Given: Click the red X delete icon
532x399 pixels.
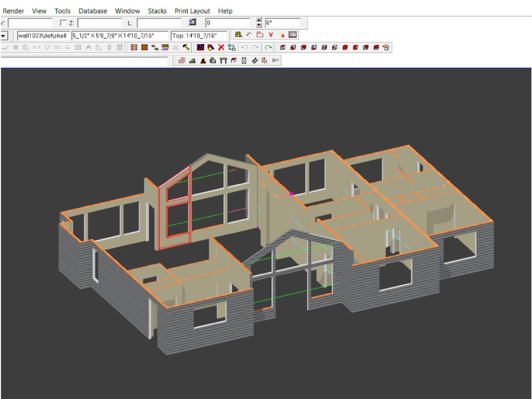Looking at the screenshot, I should (221, 48).
